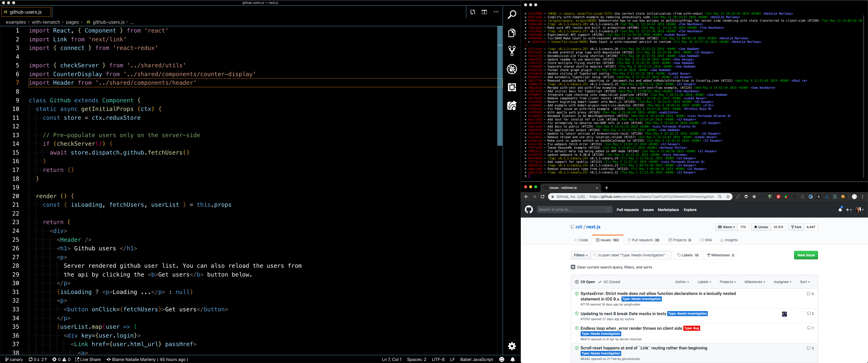Open the Projects filter dropdown
The height and width of the screenshot is (363, 868).
[727, 282]
